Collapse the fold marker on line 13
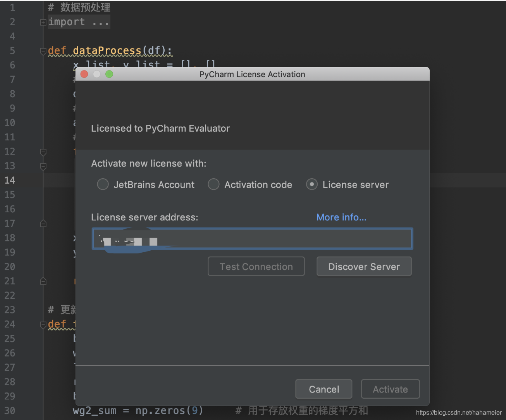506x420 pixels. (43, 166)
